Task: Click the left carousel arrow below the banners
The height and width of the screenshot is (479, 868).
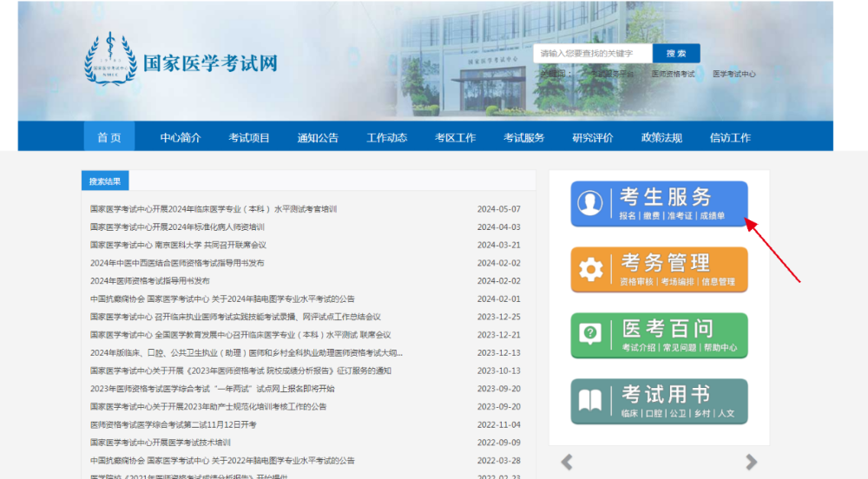Action: point(567,462)
